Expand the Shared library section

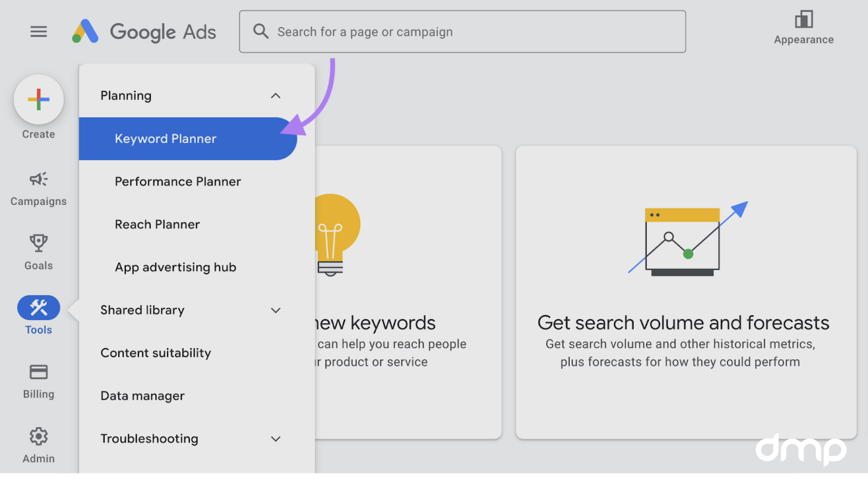tap(276, 310)
